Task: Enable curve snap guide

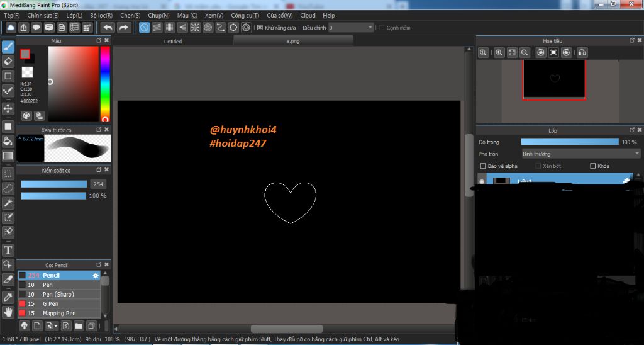Action: point(221,28)
